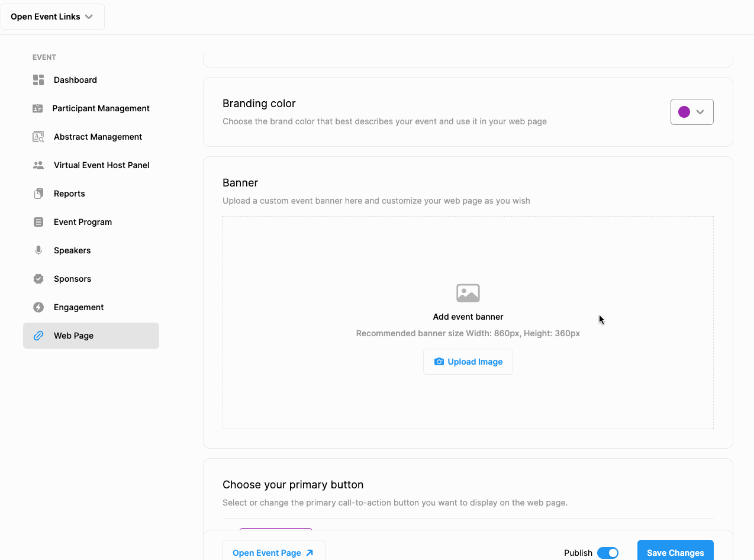Expand the Open Event Links dropdown
Viewport: 754px width, 560px height.
(53, 17)
